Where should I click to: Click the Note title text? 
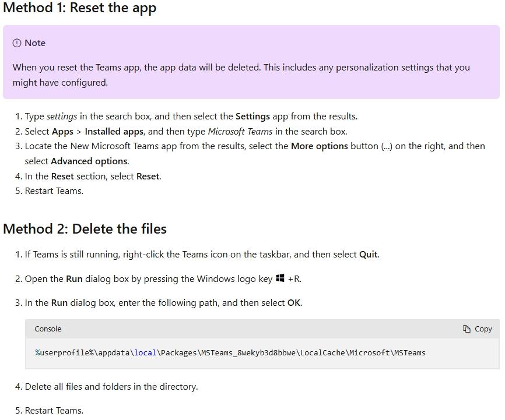click(x=35, y=43)
